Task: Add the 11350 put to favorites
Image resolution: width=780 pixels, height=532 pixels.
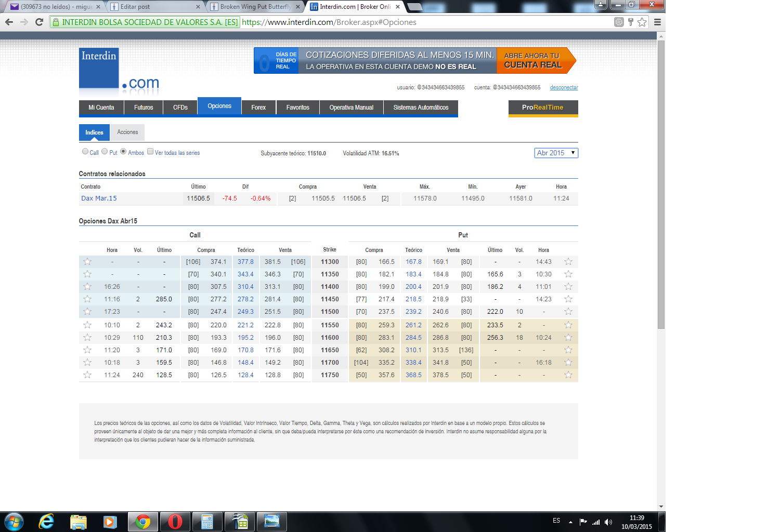Action: 568,274
